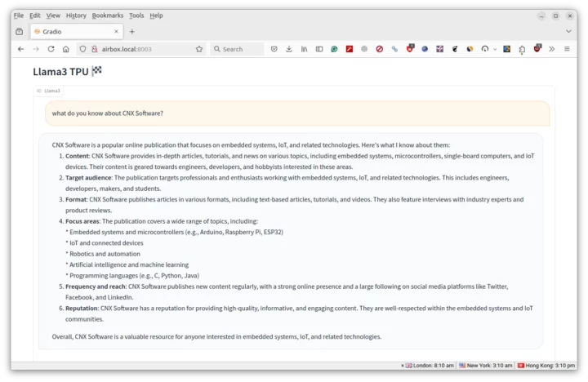Open the black swirl extension icon
The image size is (588, 382).
click(x=455, y=49)
